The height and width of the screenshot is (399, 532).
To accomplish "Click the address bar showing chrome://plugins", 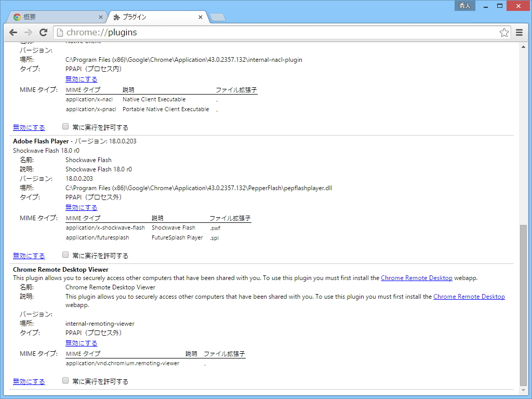I will pos(208,32).
